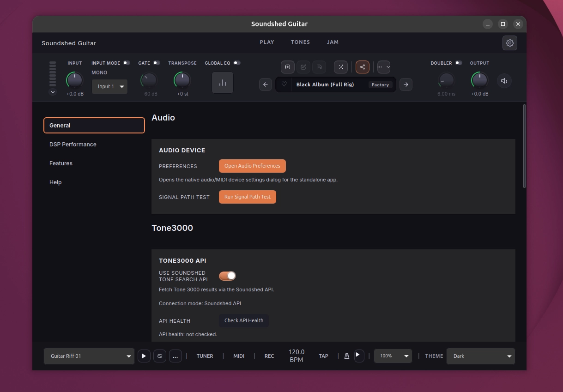Open the TUNER
Screen dimensions: 563x392
tap(205, 356)
